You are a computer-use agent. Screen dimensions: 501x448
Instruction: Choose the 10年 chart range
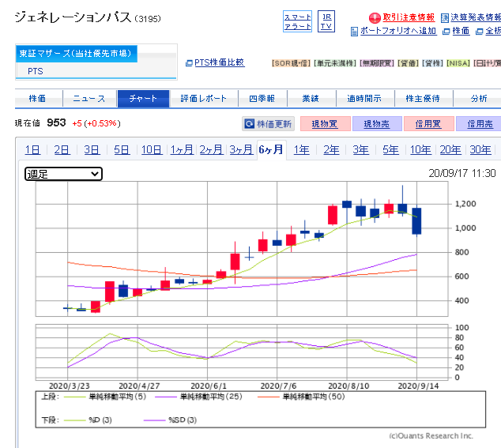point(420,150)
